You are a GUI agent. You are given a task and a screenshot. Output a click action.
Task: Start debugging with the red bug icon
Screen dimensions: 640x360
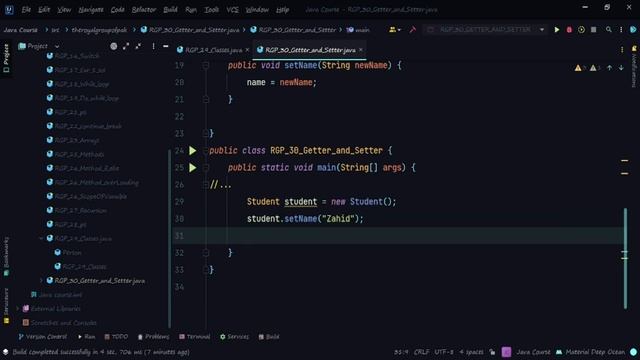pos(569,30)
